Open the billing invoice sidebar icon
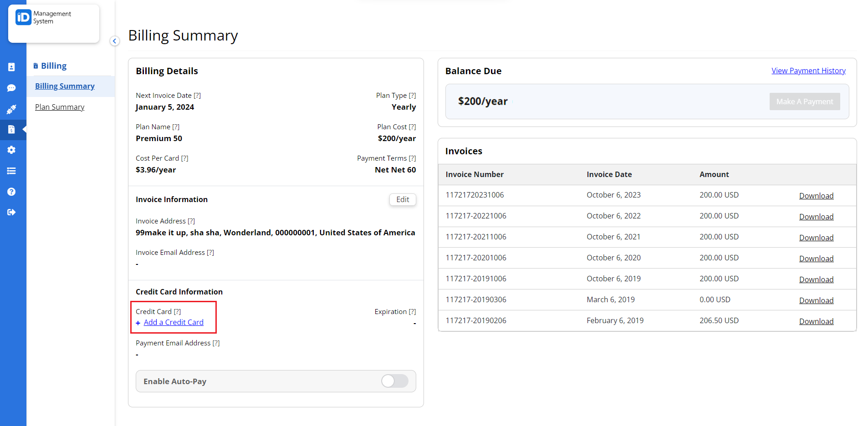Viewport: 868px width, 426px height. click(11, 129)
